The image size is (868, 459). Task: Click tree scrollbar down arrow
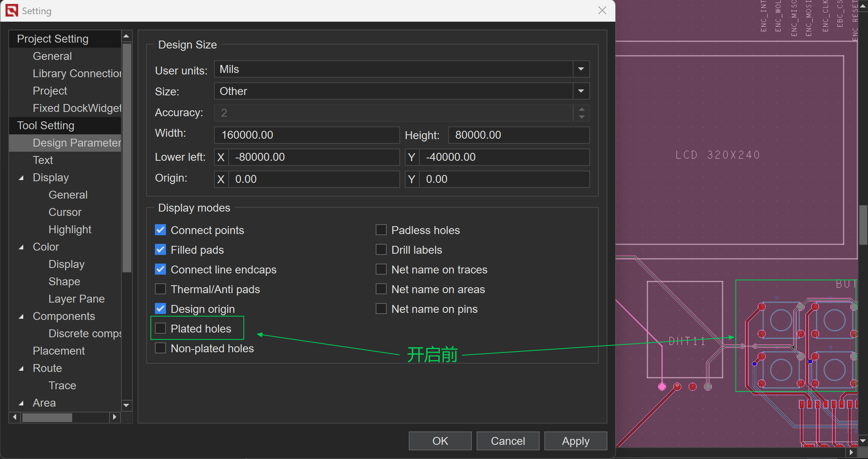pos(126,405)
